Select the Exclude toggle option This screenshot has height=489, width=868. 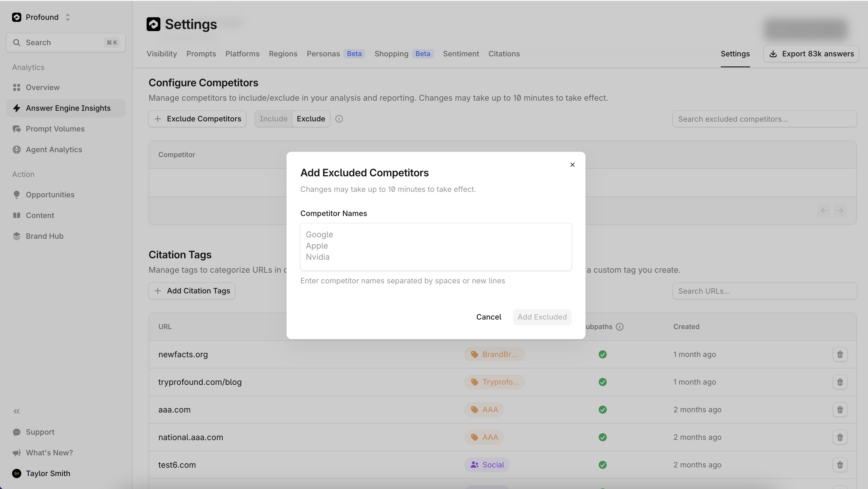[x=311, y=119]
